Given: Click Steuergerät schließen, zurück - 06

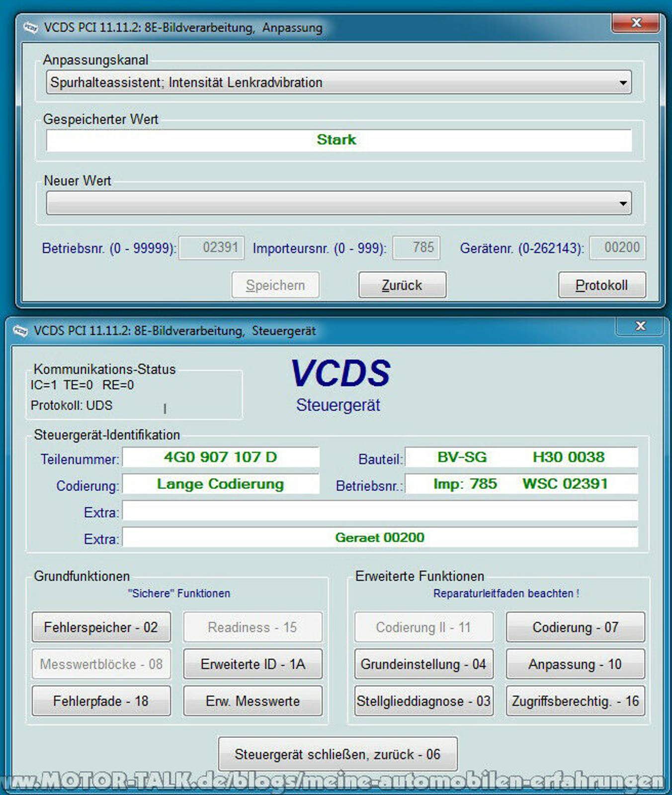Looking at the screenshot, I should tap(338, 754).
